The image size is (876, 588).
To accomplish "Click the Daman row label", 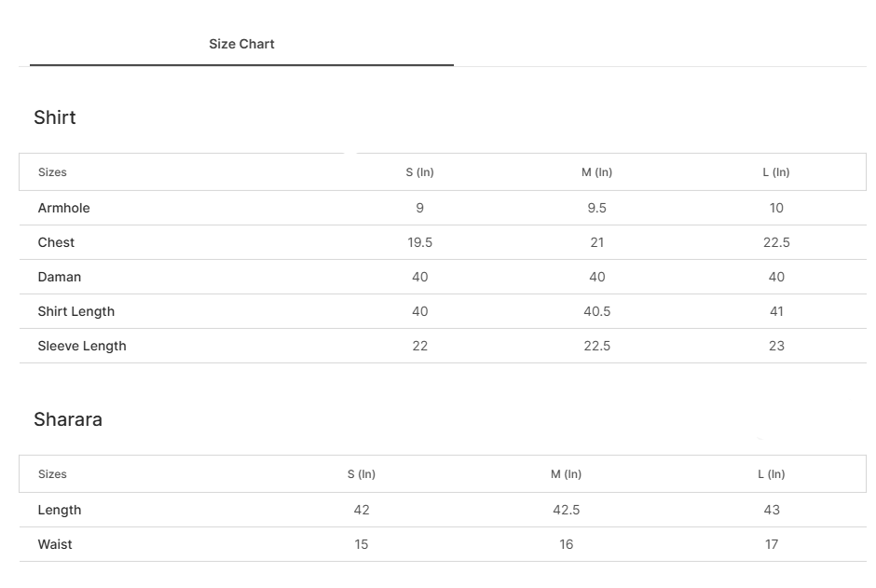I will click(60, 277).
